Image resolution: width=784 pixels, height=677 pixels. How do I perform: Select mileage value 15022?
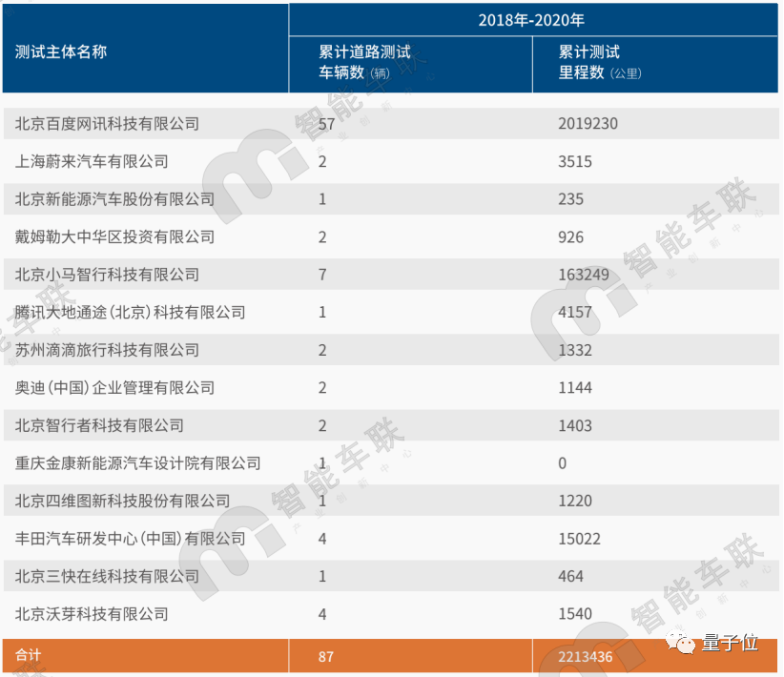point(580,539)
